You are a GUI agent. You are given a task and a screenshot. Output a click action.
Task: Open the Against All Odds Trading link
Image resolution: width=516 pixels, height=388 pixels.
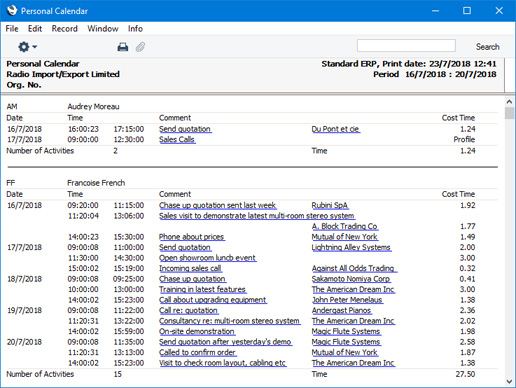click(x=354, y=268)
